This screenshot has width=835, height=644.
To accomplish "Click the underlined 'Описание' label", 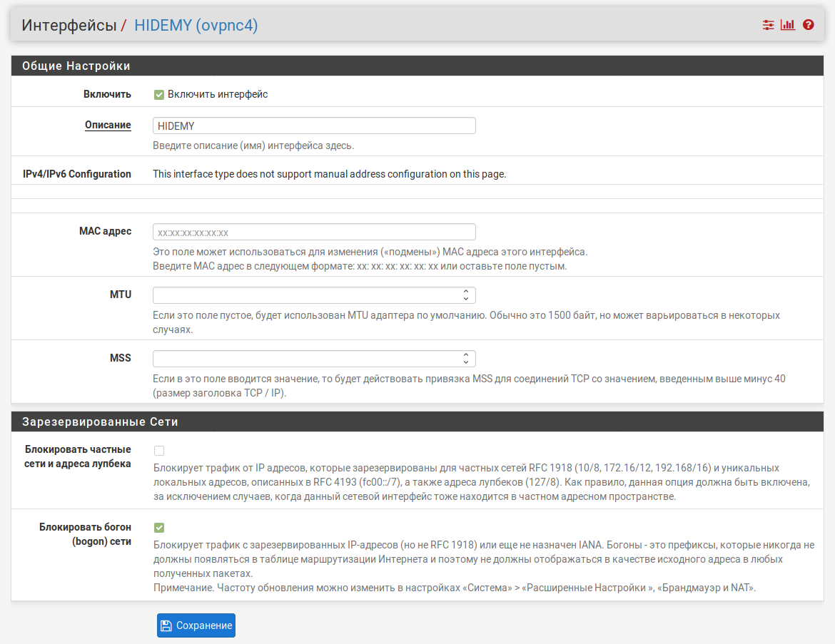I will [108, 125].
